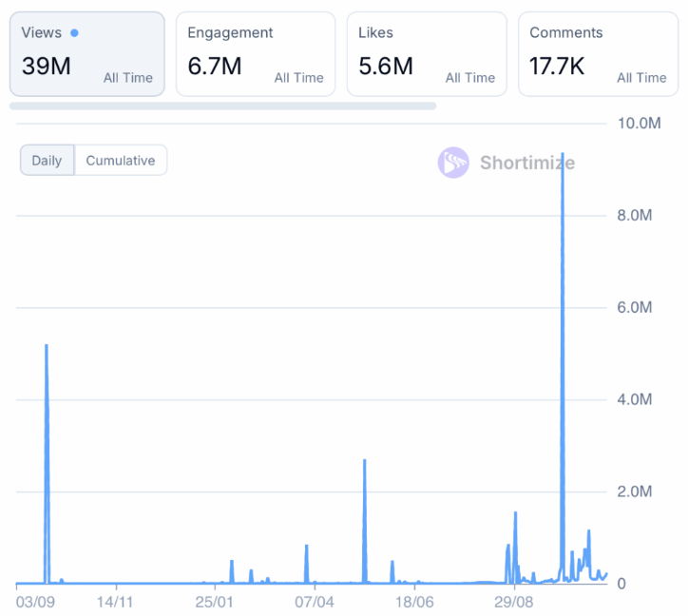688x616 pixels.
Task: Click the 5M spike near 03/09
Action: (46, 352)
